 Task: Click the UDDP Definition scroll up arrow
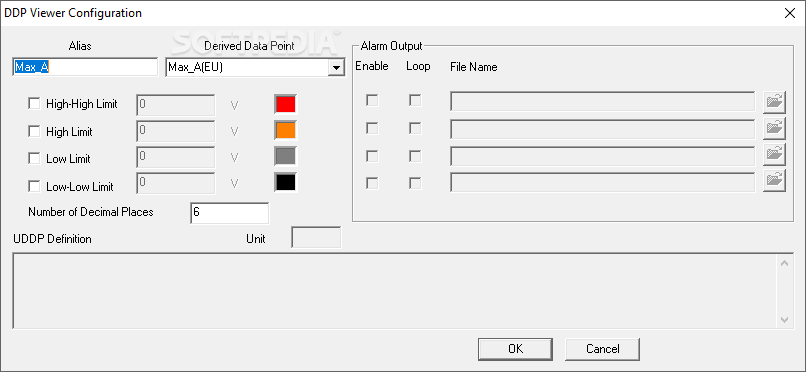[x=784, y=264]
